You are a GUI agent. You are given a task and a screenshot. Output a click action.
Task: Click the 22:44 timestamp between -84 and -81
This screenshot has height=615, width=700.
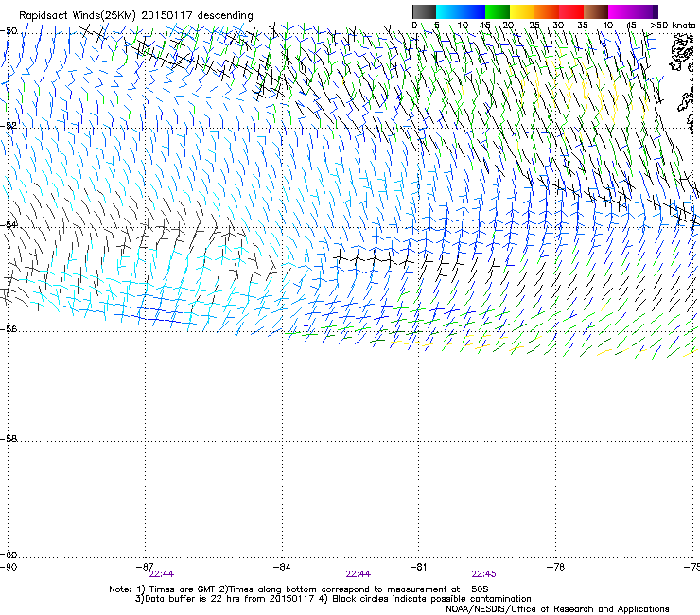[x=358, y=574]
